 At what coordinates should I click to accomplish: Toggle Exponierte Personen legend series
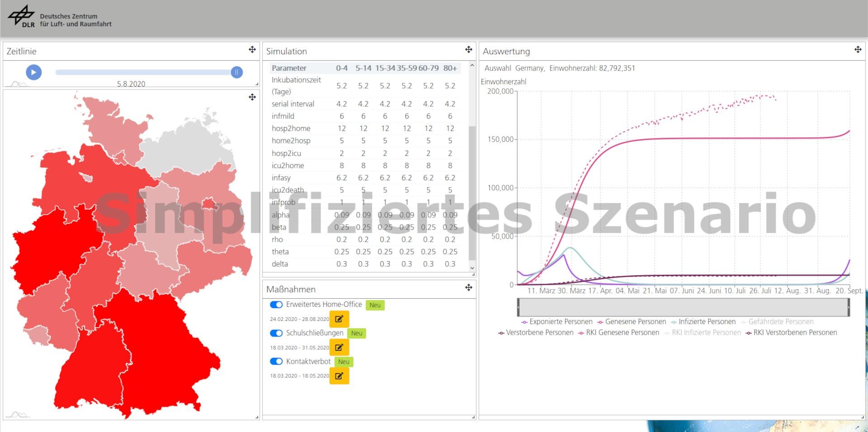557,322
